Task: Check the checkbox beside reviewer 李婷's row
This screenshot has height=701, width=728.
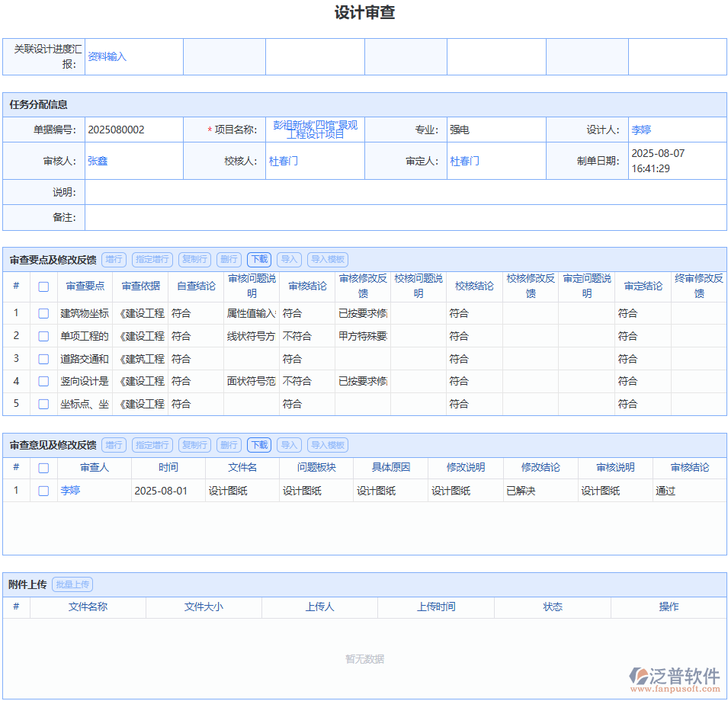Action: (43, 490)
